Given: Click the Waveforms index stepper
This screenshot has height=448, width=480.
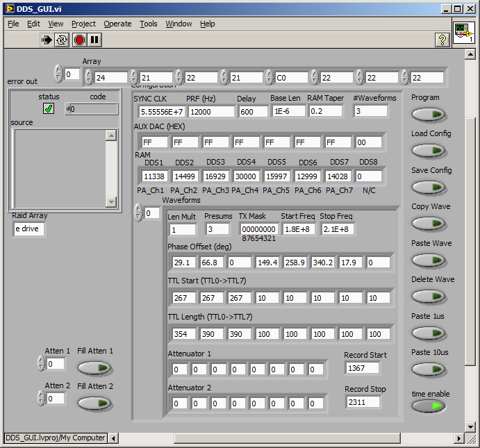Looking at the screenshot, I should click(138, 213).
